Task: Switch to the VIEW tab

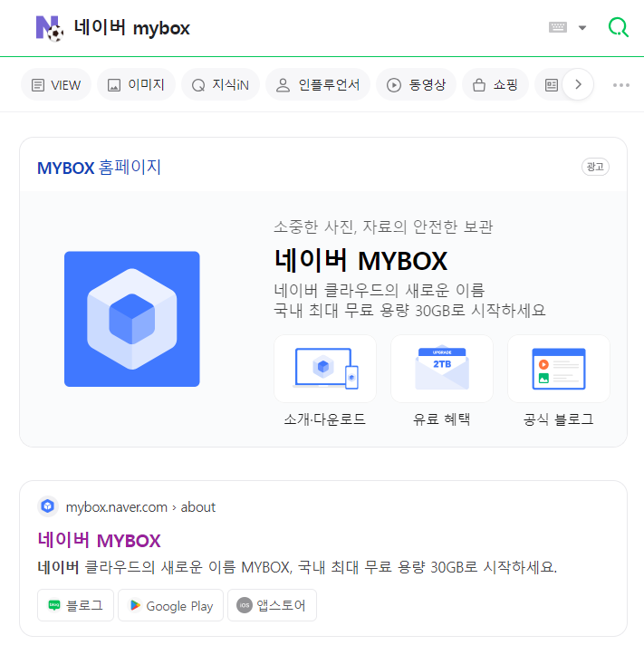Action: click(x=56, y=85)
